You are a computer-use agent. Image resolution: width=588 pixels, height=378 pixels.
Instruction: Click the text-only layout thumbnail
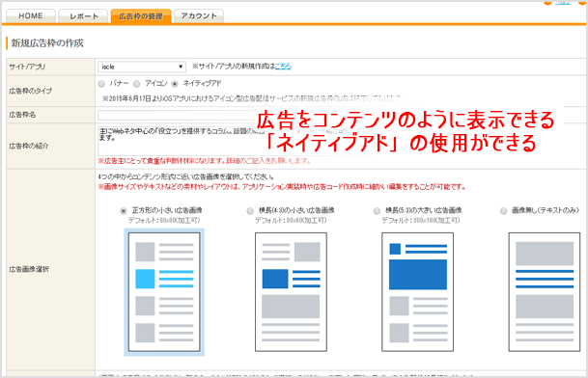545,292
